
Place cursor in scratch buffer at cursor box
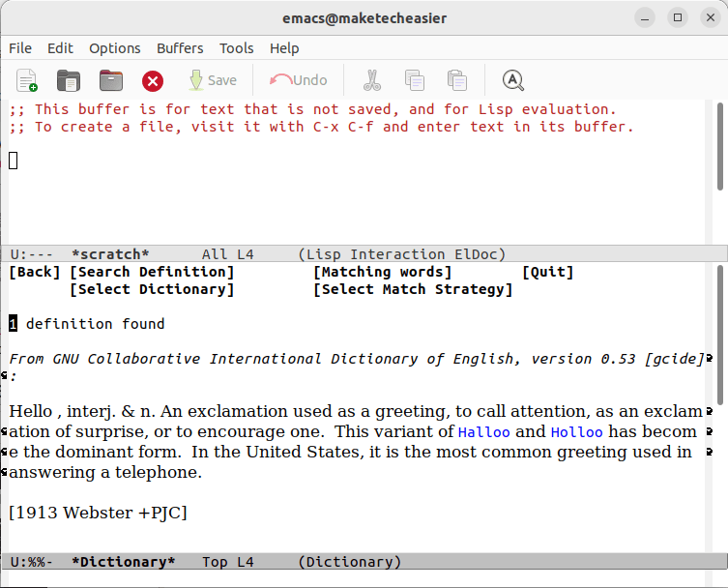pos(13,161)
